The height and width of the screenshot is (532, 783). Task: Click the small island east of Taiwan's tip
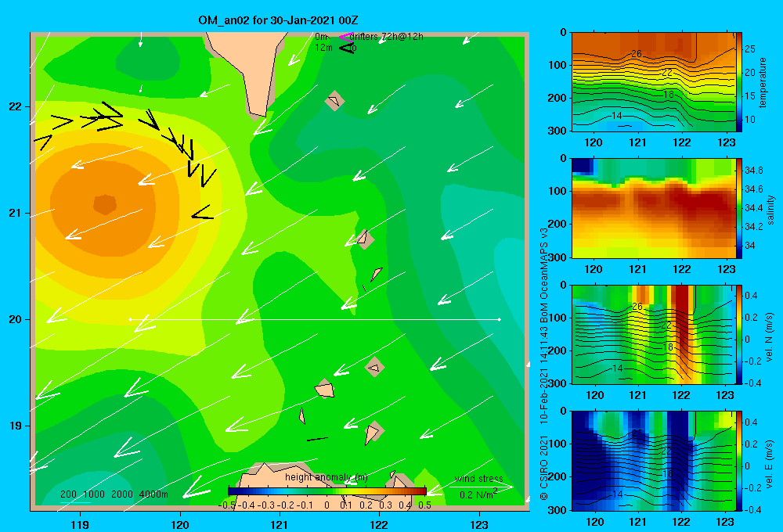coord(334,101)
